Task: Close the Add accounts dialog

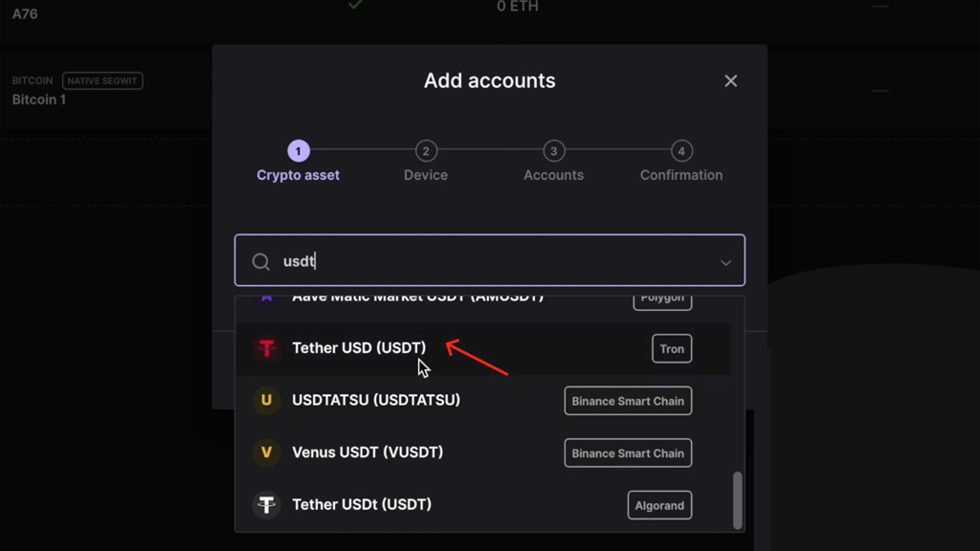Action: (730, 80)
